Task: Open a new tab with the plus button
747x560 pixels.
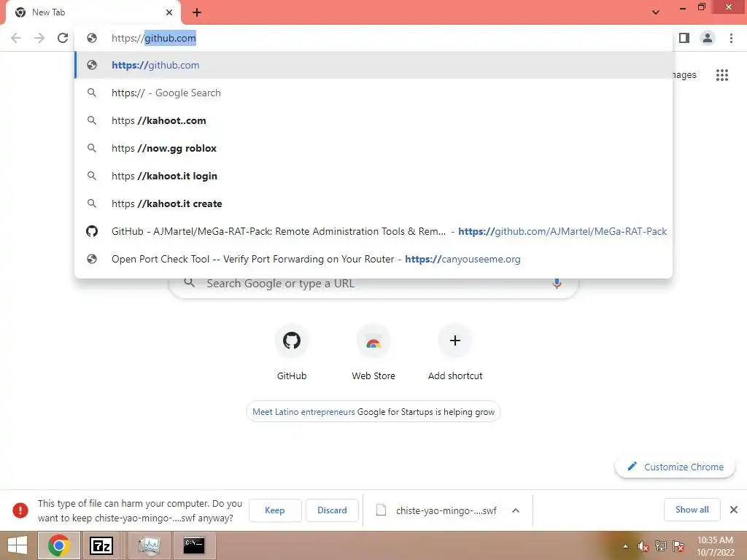Action: [197, 12]
